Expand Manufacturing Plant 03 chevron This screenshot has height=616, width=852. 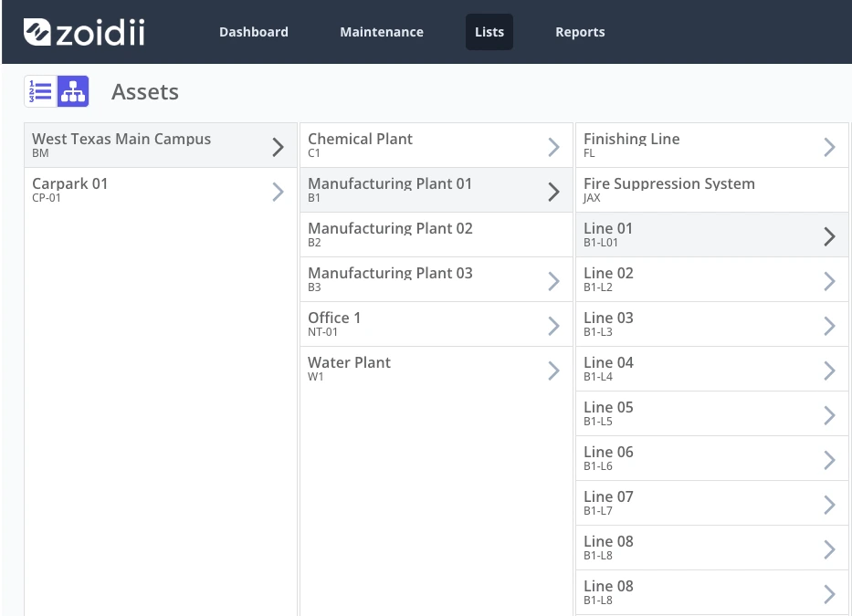point(553,281)
